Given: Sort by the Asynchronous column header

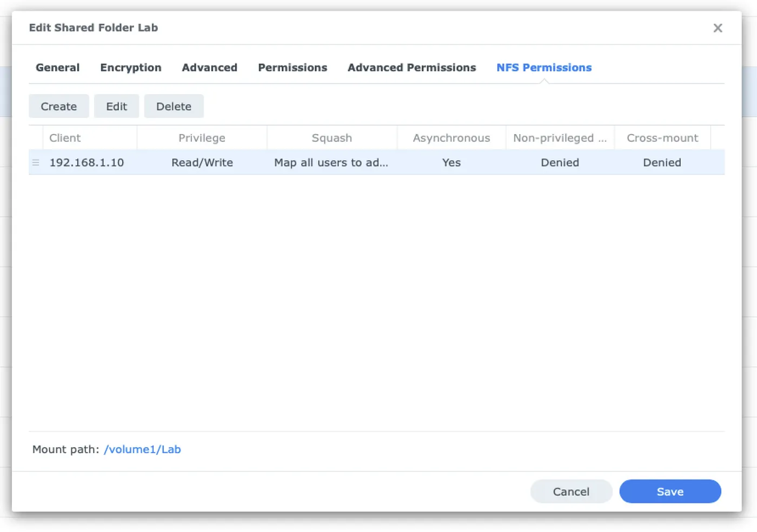Looking at the screenshot, I should tap(451, 138).
